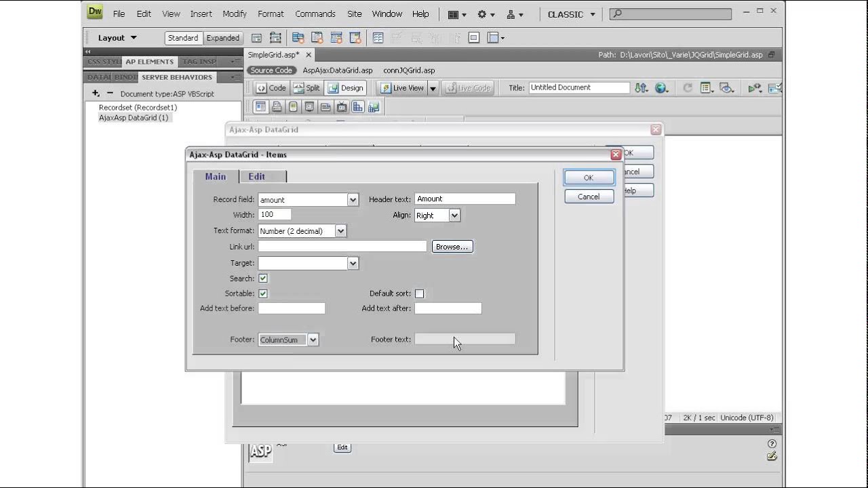Click the Draw AP Div icon
Viewport: 868px width, 488px height.
pos(275,38)
